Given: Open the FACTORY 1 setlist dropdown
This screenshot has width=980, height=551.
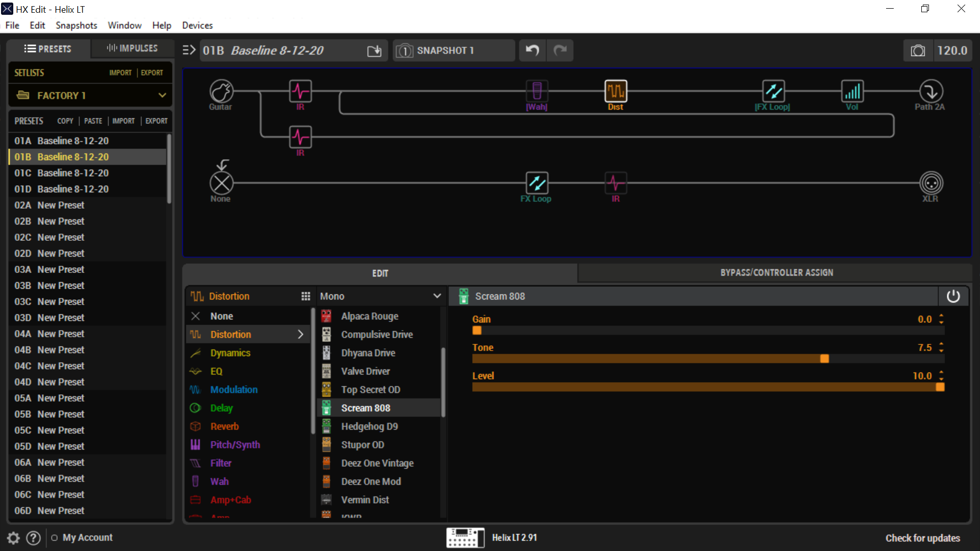Looking at the screenshot, I should [90, 95].
